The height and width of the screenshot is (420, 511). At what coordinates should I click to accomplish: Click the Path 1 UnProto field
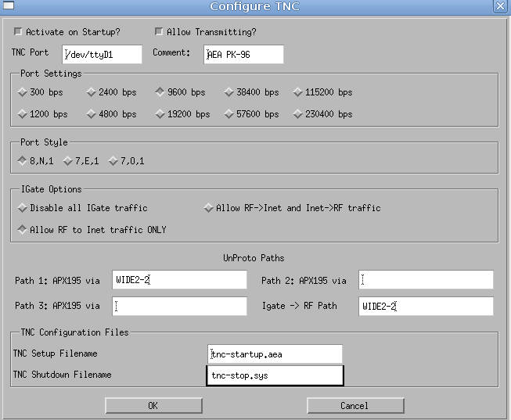(x=179, y=280)
